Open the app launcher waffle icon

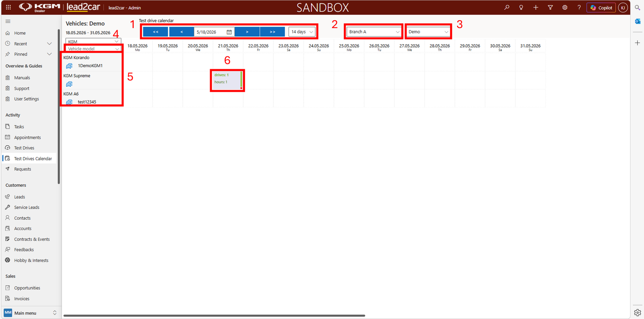tap(8, 7)
